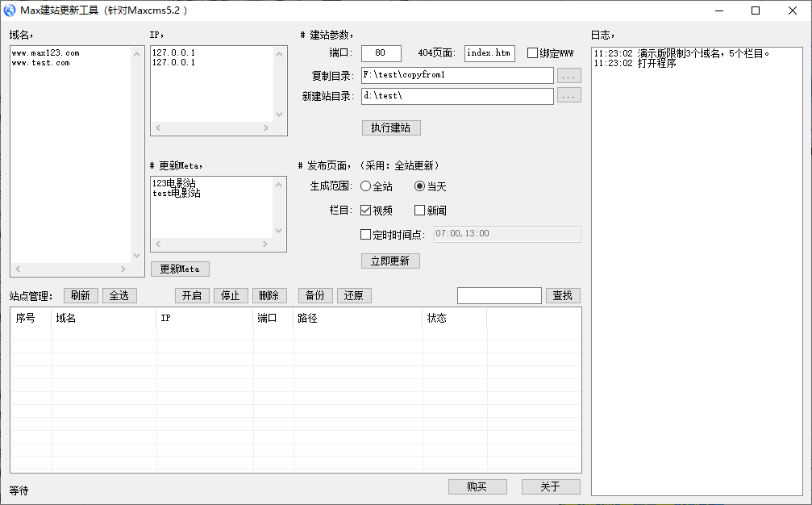Select the 当天 generation range option
The image size is (812, 505).
click(419, 186)
